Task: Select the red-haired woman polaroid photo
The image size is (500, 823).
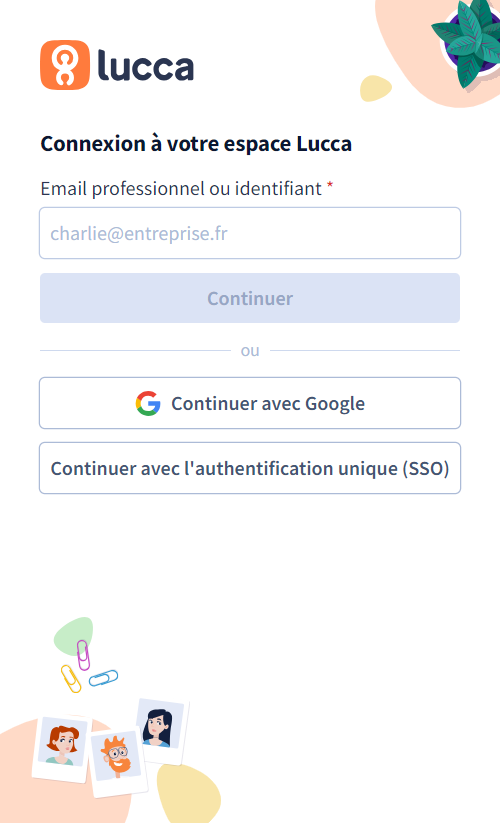Action: click(x=62, y=749)
